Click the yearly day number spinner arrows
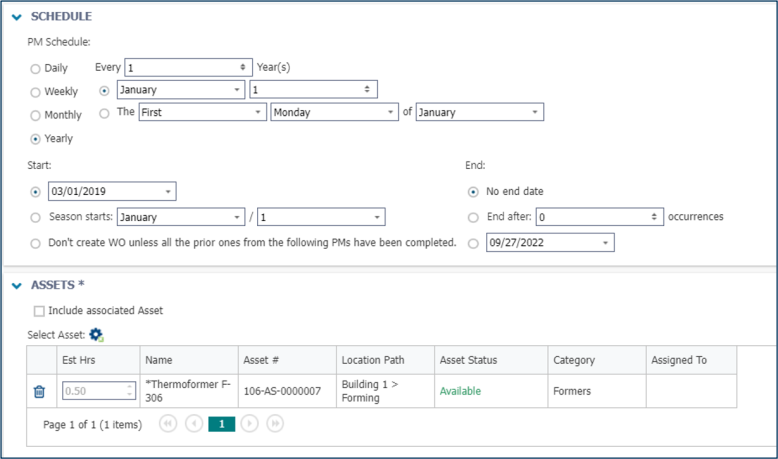 tap(367, 89)
